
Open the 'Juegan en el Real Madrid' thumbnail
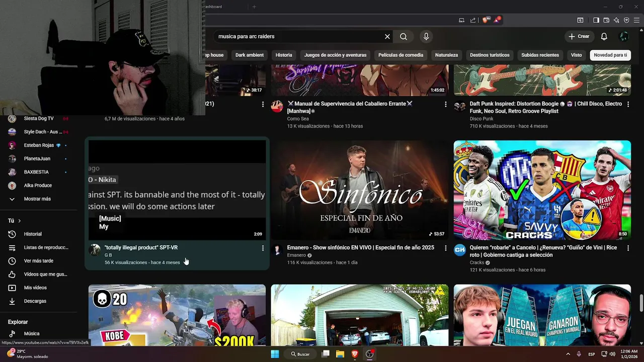542,315
